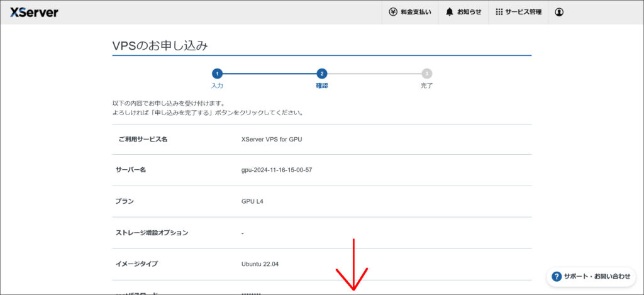644x295 pixels.
Task: Click the ストレージ増設オプション row label
Action: click(x=152, y=233)
